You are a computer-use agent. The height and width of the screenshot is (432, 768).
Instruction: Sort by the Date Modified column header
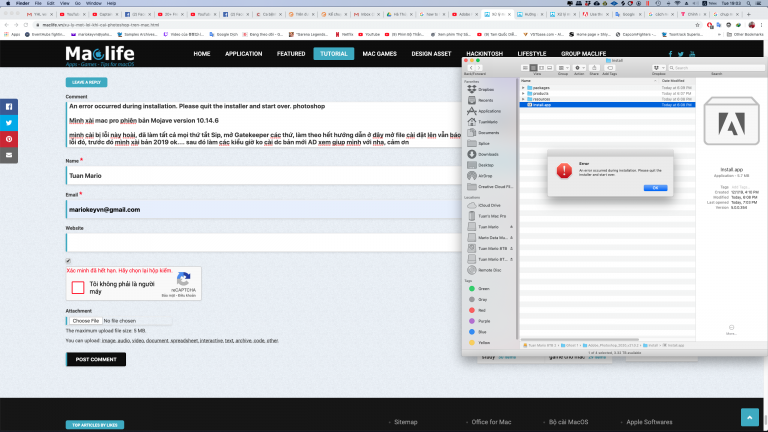coord(673,81)
